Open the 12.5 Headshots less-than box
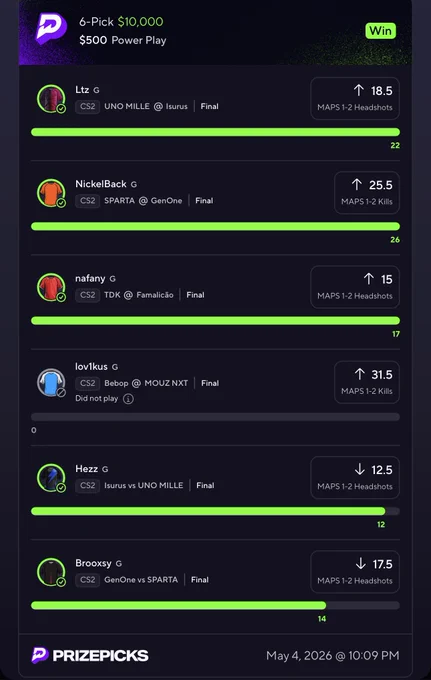 355,477
